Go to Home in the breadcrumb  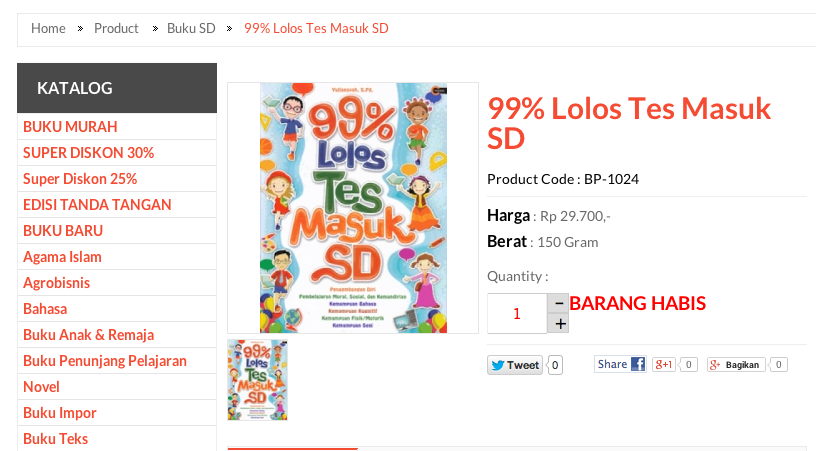click(48, 28)
